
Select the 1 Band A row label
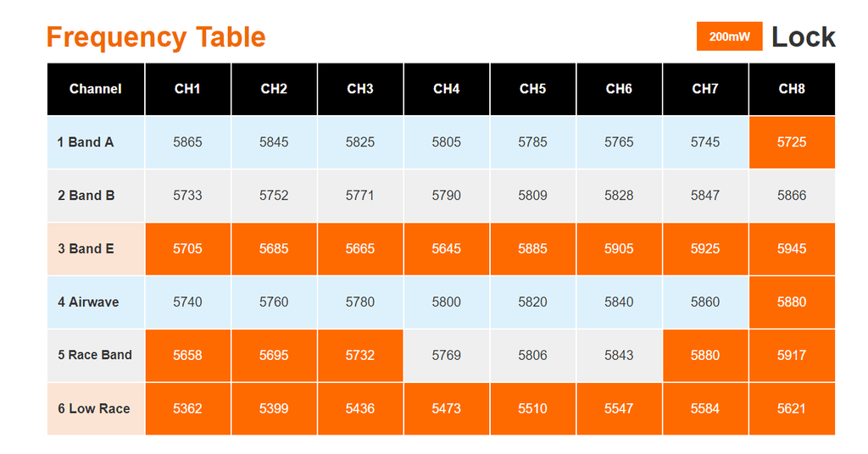pyautogui.click(x=86, y=142)
